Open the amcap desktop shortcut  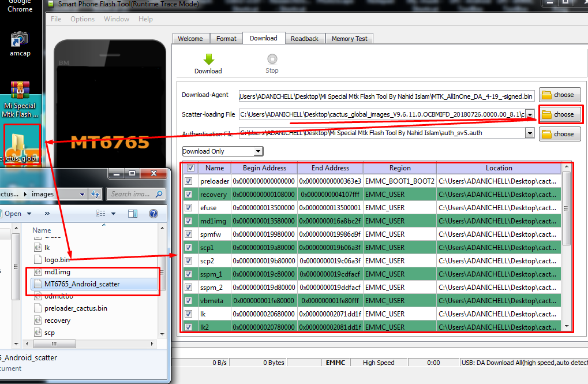pos(20,44)
